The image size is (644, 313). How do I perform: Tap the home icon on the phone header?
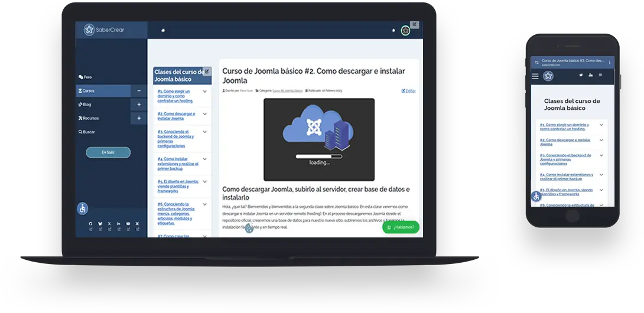click(x=581, y=75)
